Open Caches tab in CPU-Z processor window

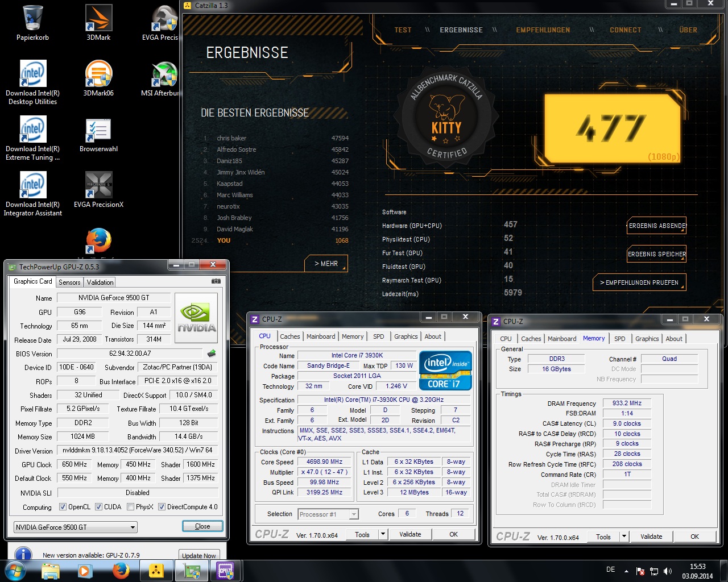289,336
